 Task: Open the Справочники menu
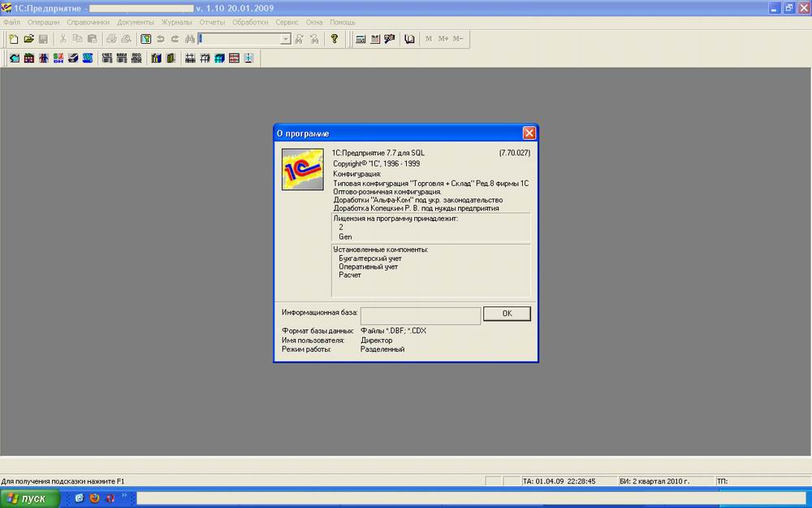[x=88, y=22]
